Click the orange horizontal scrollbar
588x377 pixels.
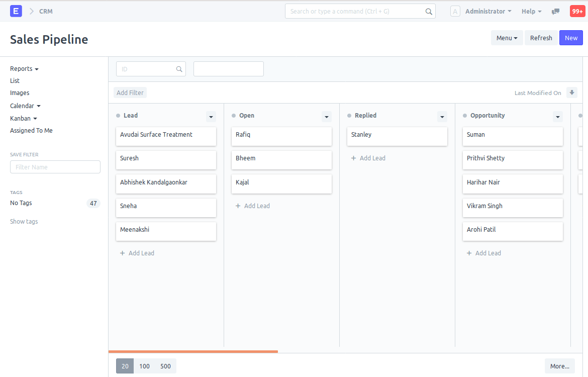[193, 351]
